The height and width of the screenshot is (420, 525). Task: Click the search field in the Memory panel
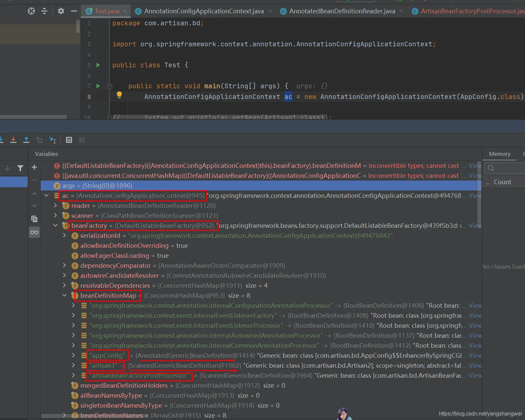(506, 168)
